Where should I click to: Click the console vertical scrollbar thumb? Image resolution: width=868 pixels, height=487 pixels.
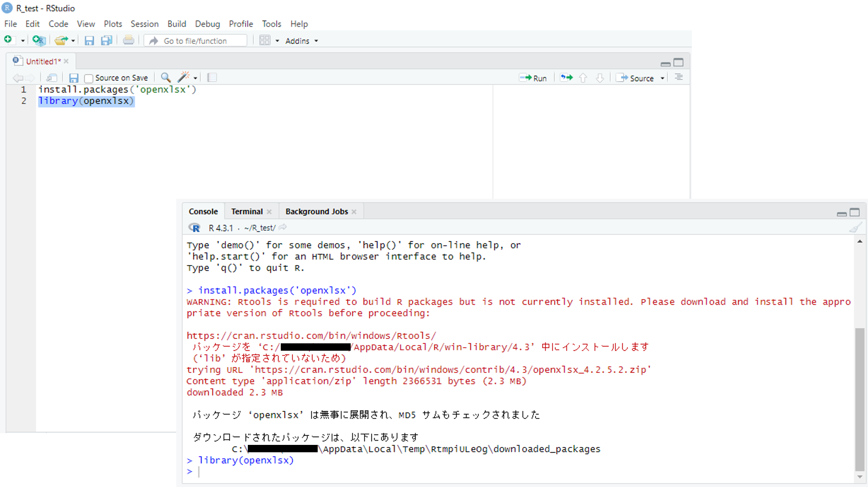859,399
